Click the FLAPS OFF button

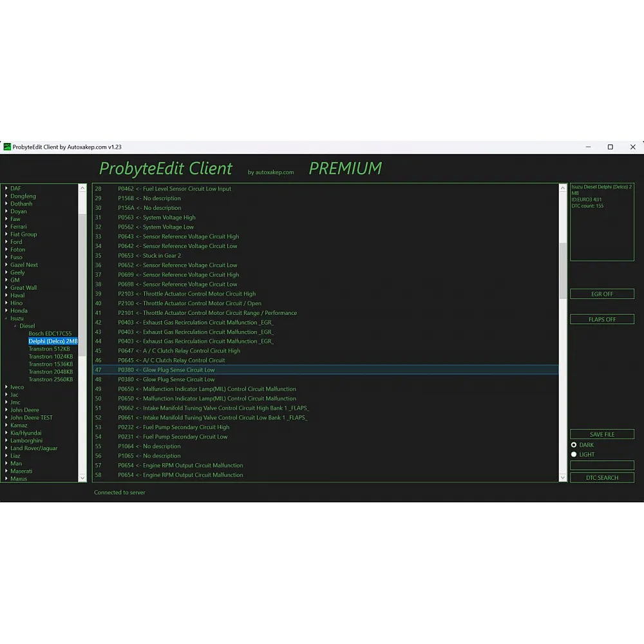(601, 319)
